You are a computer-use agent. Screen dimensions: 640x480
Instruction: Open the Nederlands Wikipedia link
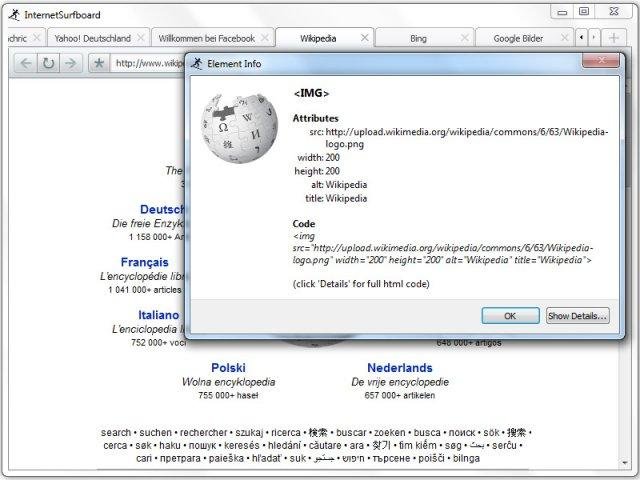(x=400, y=368)
